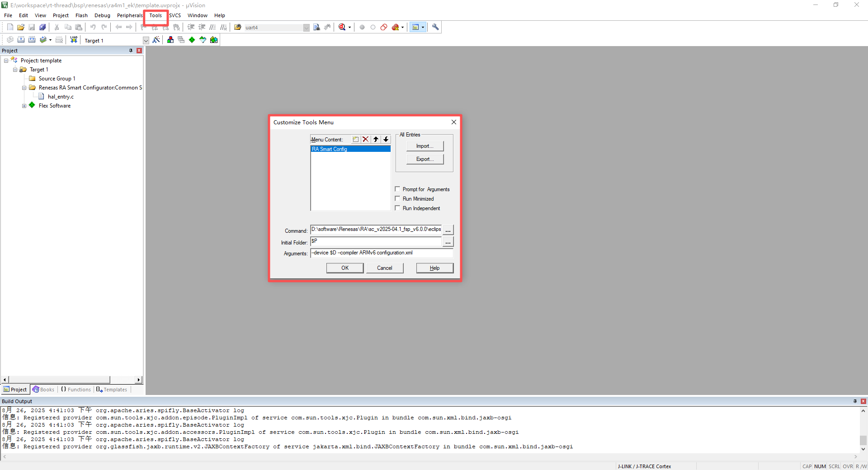
Task: Delete the selected menu entry with red X
Action: [366, 140]
